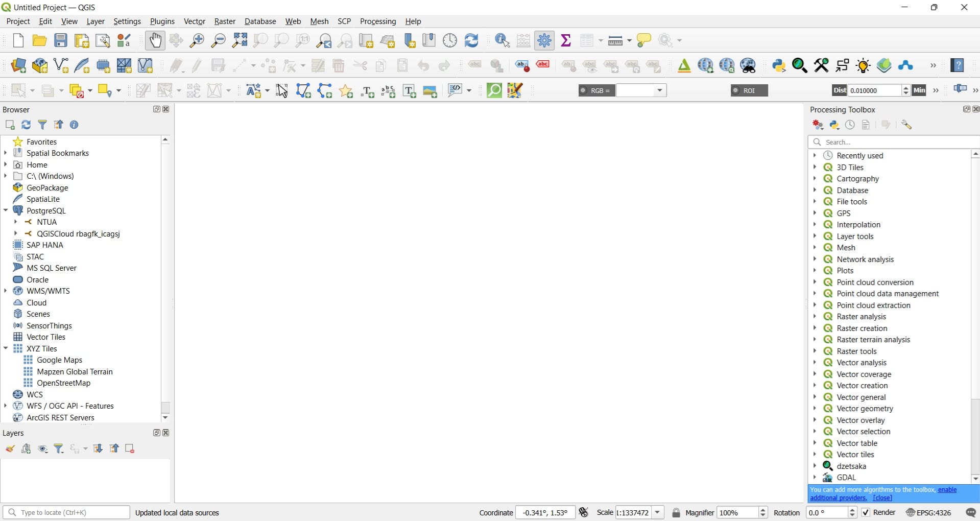Open the Raster menu
980x521 pixels.
tap(225, 21)
